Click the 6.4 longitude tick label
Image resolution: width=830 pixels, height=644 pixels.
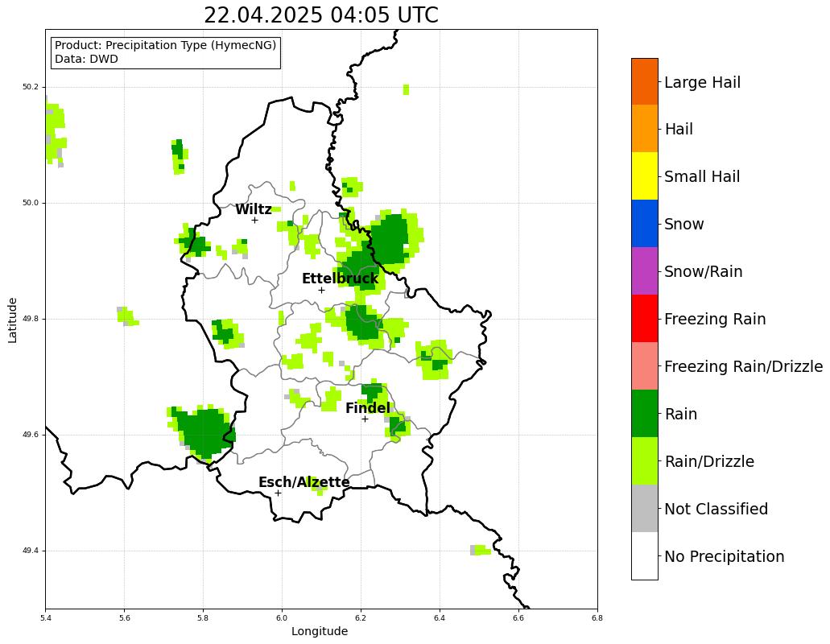click(440, 617)
